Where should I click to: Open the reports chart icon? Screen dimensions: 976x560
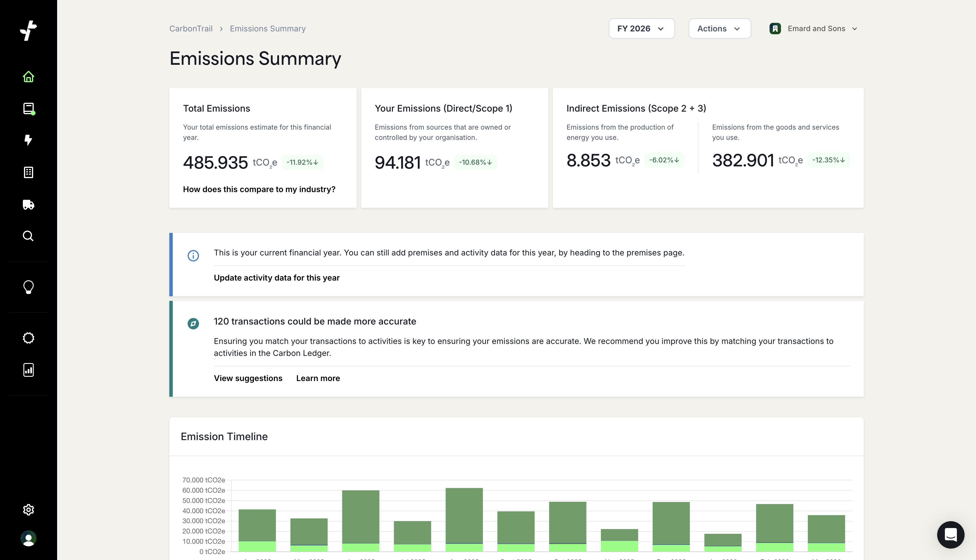click(29, 370)
